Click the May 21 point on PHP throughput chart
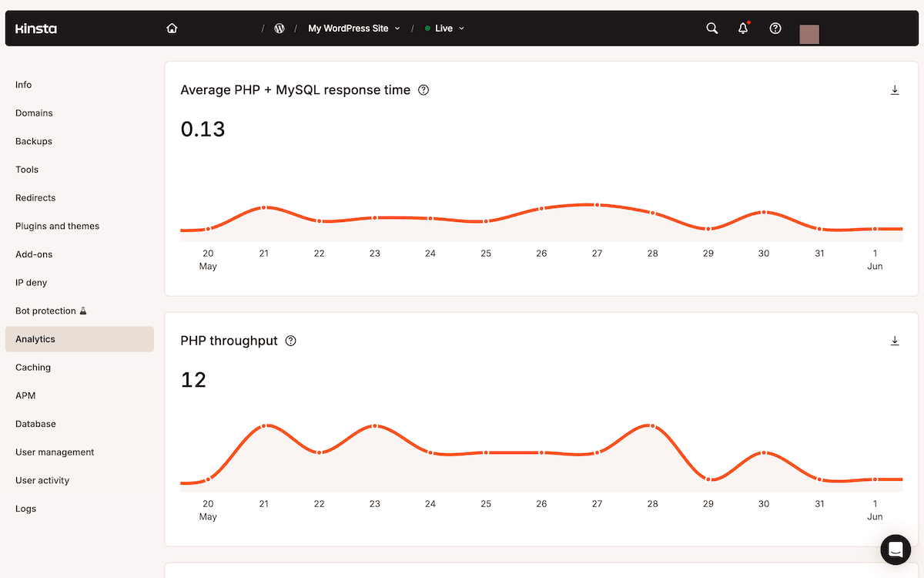Screen dimensions: 924x578 [x=263, y=425]
